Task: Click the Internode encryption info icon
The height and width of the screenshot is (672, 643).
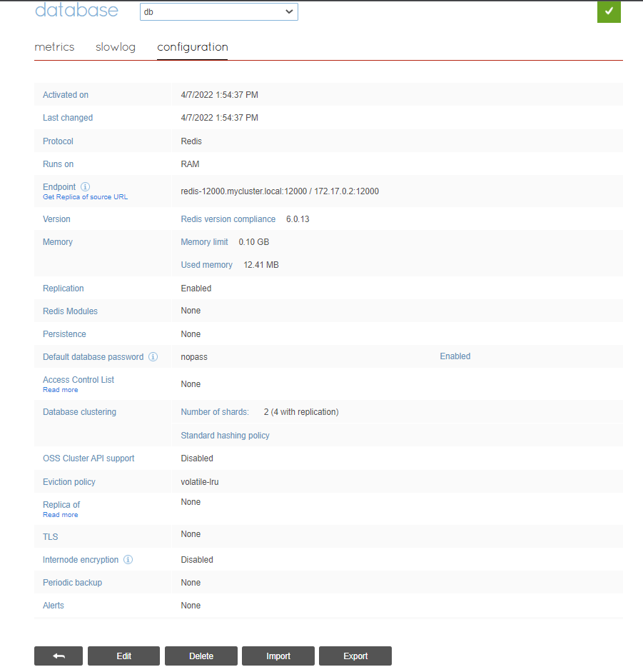Action: pos(128,559)
